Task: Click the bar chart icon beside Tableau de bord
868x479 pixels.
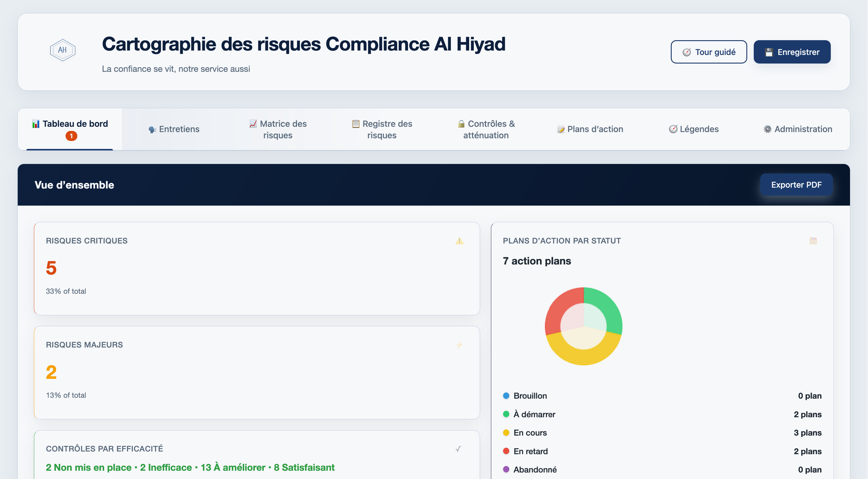Action: click(36, 124)
